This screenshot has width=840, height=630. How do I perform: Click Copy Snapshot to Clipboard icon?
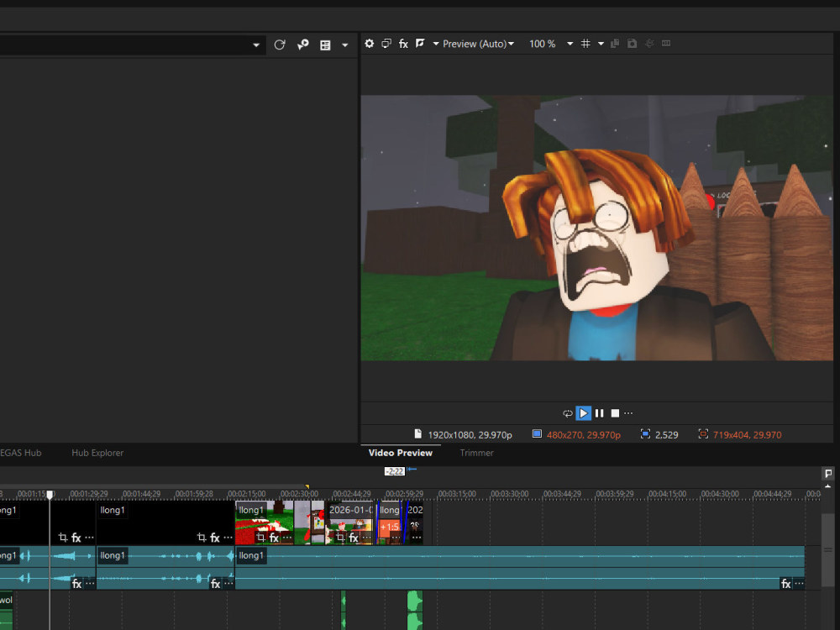(615, 44)
